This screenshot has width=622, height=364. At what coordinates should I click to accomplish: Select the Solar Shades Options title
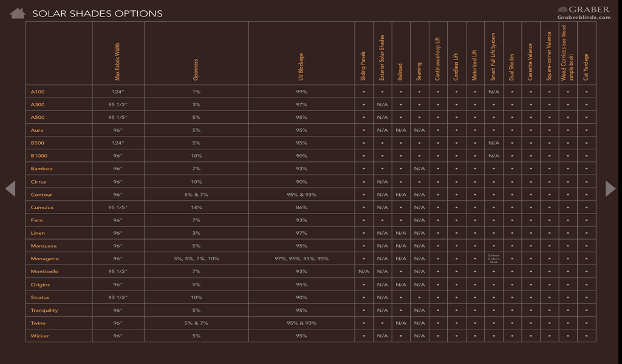coord(97,13)
